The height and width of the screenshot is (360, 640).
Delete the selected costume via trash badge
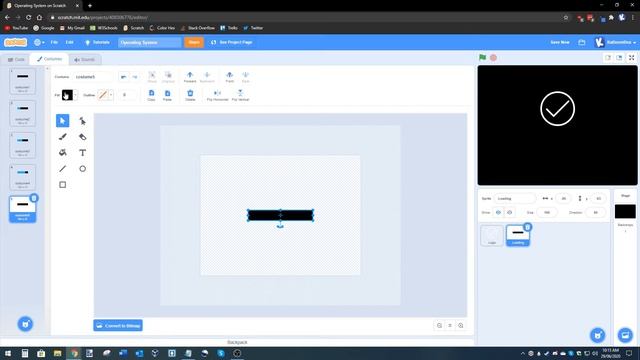(34, 198)
